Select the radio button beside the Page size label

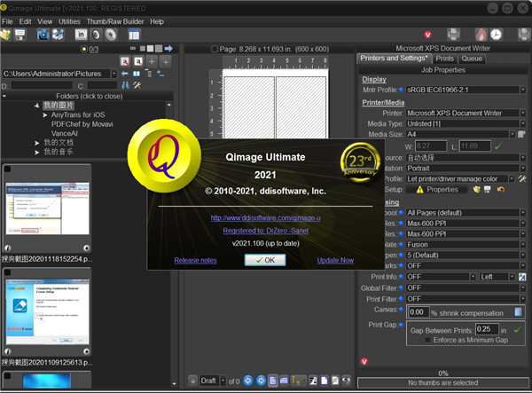(x=214, y=48)
